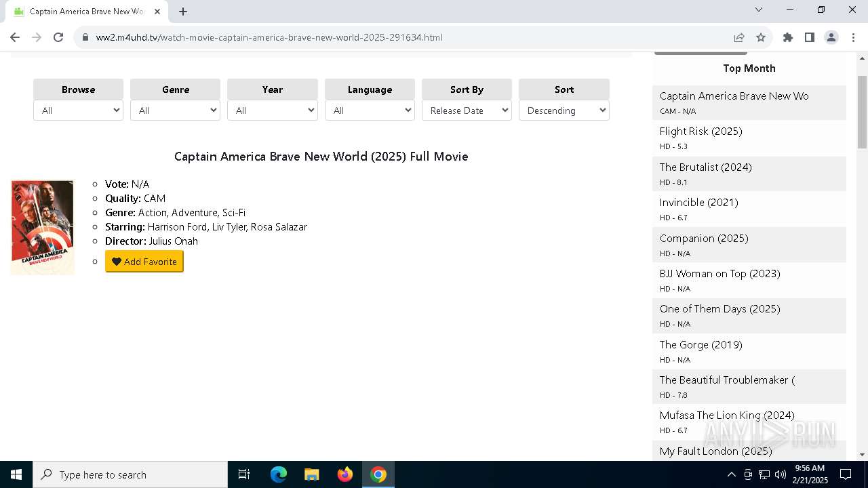This screenshot has width=868, height=488.
Task: Click the Action, Adventure, Sci-Fi genre text
Action: [x=192, y=212]
